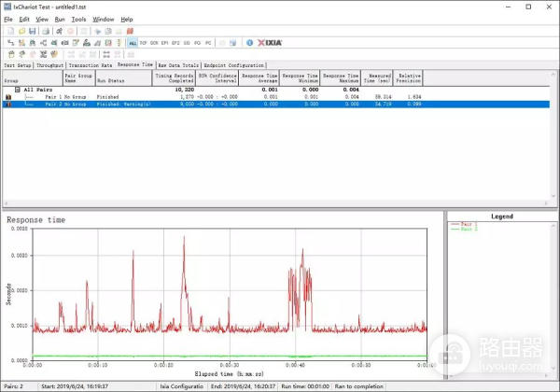The height and width of the screenshot is (392, 560).
Task: Toggle the ALL pairs filter button
Action: click(133, 43)
